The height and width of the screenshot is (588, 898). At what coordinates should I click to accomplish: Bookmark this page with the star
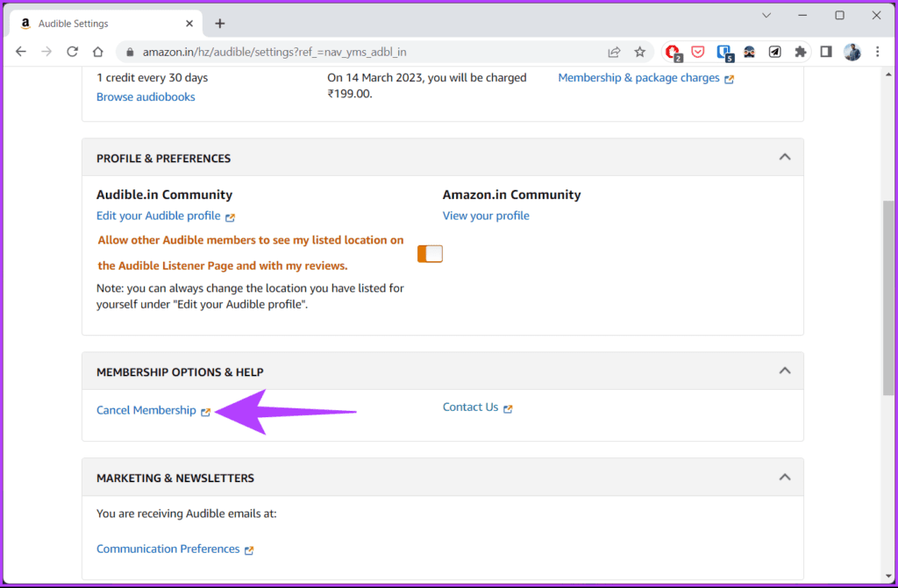(639, 52)
